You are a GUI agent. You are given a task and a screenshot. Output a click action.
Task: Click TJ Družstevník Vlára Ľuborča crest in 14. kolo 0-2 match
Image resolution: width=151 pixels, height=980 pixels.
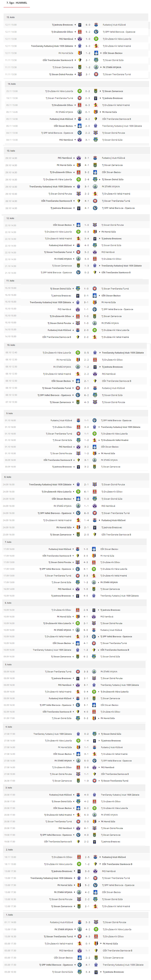pos(79,91)
